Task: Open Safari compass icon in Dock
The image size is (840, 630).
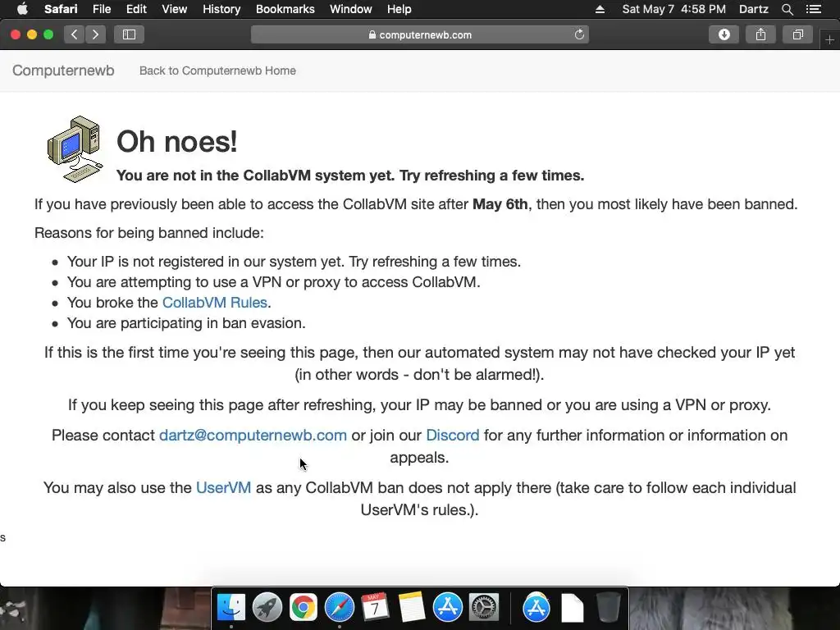Action: coord(339,608)
